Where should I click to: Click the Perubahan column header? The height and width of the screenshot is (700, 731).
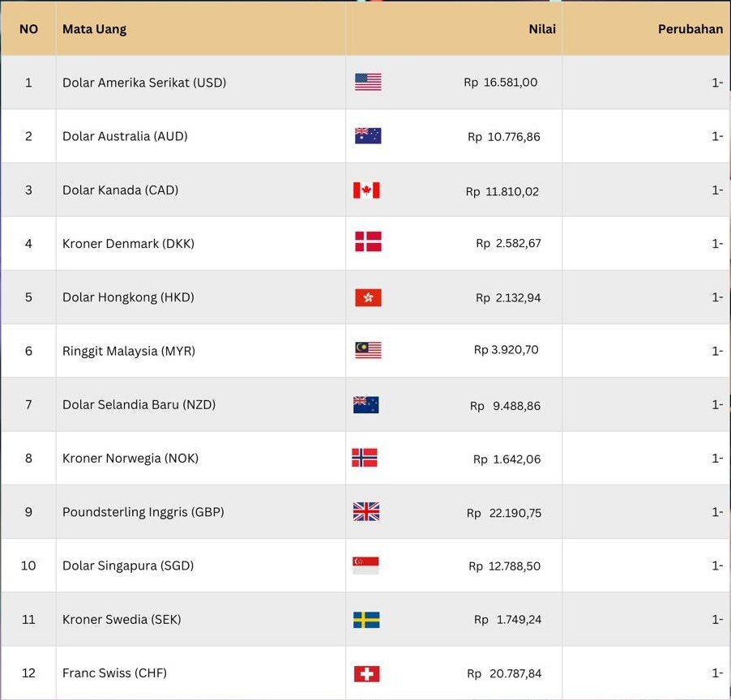(x=690, y=29)
